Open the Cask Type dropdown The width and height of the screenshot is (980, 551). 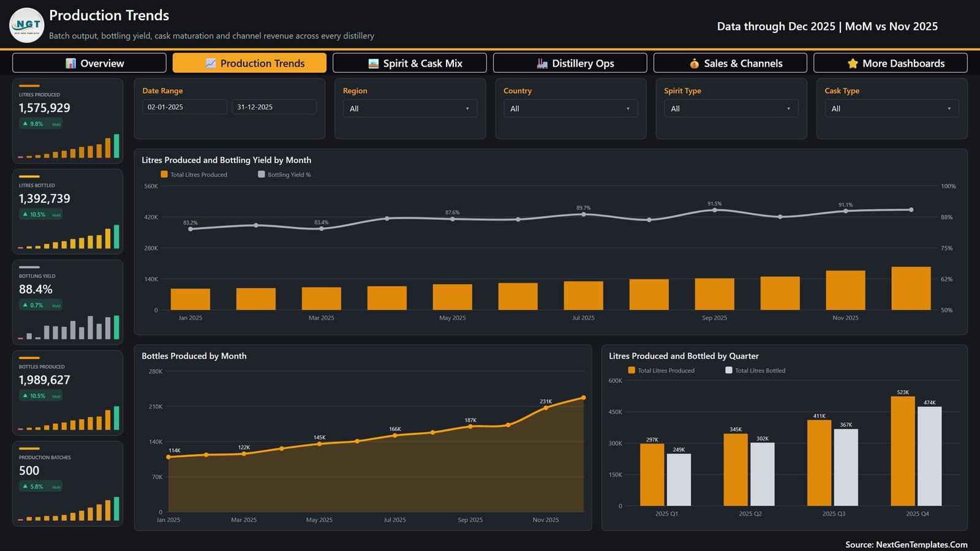(891, 108)
